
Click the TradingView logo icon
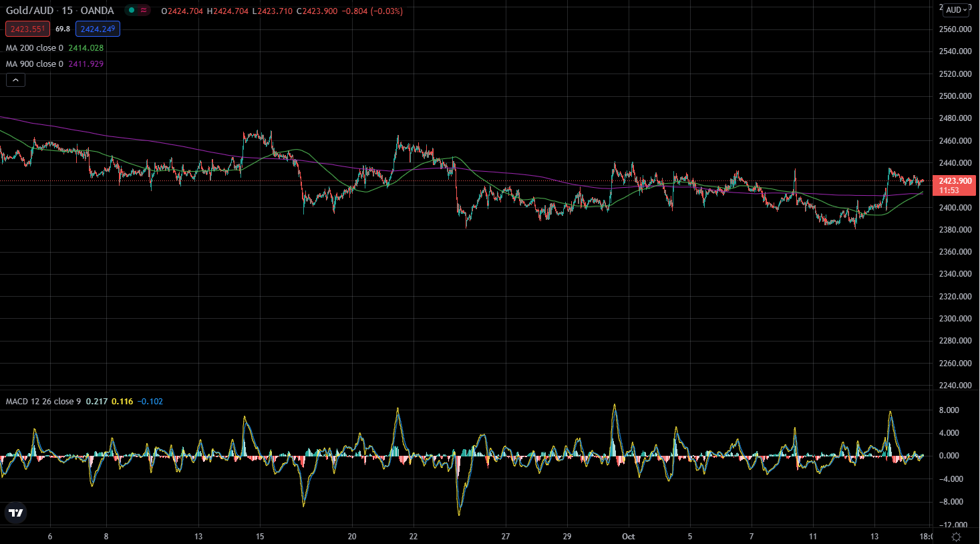(16, 513)
